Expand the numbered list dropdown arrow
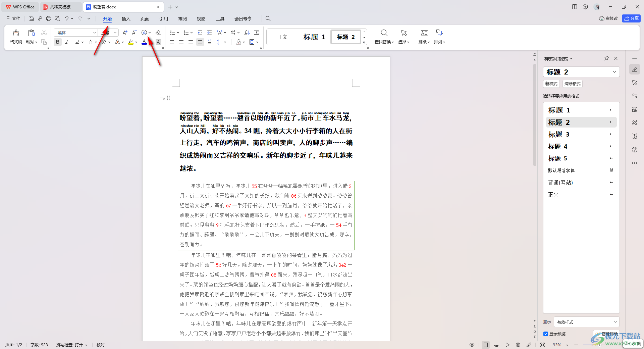This screenshot has width=644, height=349. click(192, 33)
